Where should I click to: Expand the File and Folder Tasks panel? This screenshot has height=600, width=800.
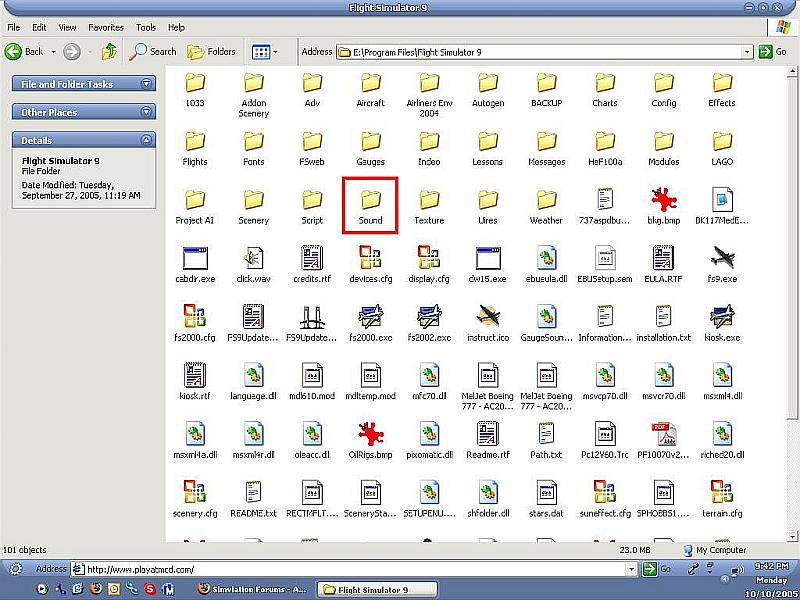147,84
